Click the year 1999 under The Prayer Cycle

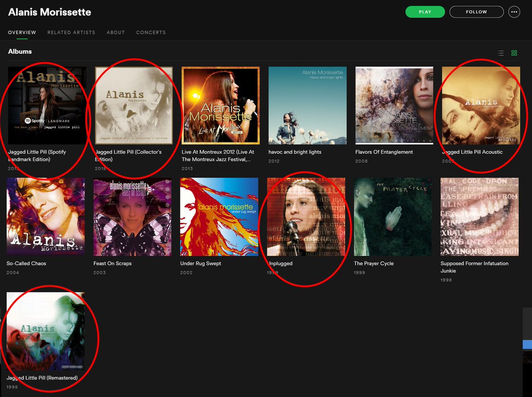[360, 272]
